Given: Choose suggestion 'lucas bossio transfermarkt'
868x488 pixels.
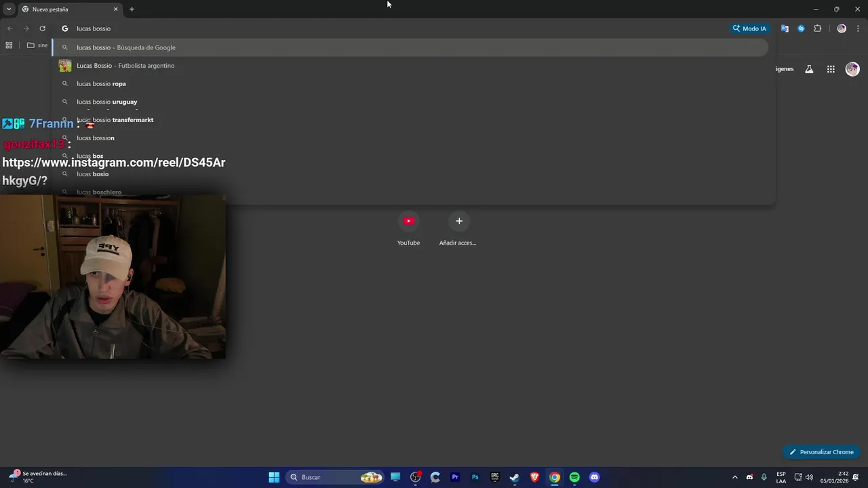Looking at the screenshot, I should click(x=410, y=120).
